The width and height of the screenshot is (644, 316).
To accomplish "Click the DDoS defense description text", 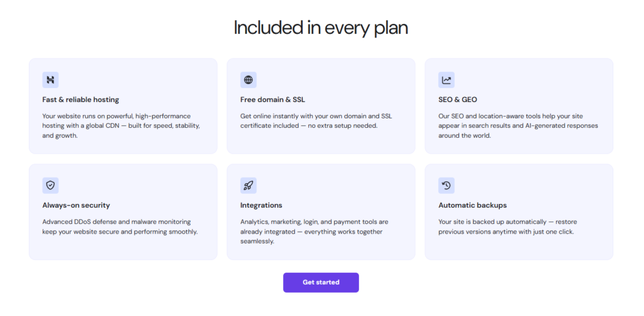I will [119, 227].
